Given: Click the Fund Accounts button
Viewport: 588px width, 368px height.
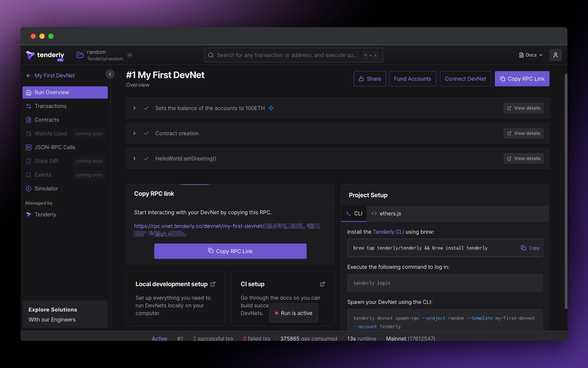Looking at the screenshot, I should (412, 79).
